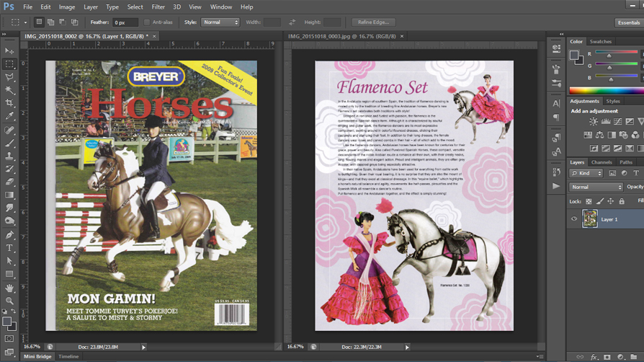This screenshot has height=362, width=644.
Task: Open the Style dropdown in options bar
Action: (x=220, y=22)
